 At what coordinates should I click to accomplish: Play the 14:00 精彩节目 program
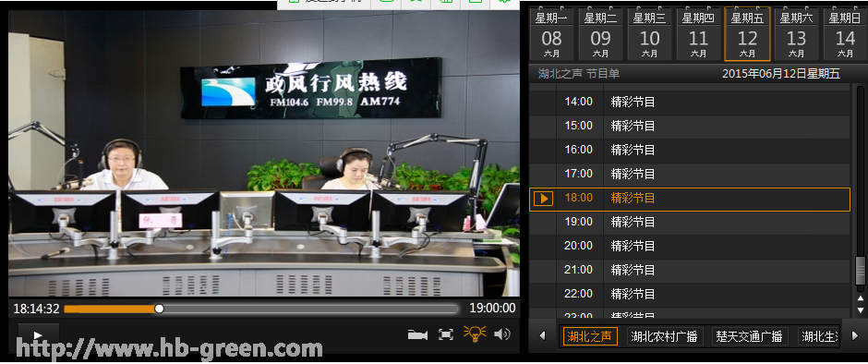[x=689, y=102]
